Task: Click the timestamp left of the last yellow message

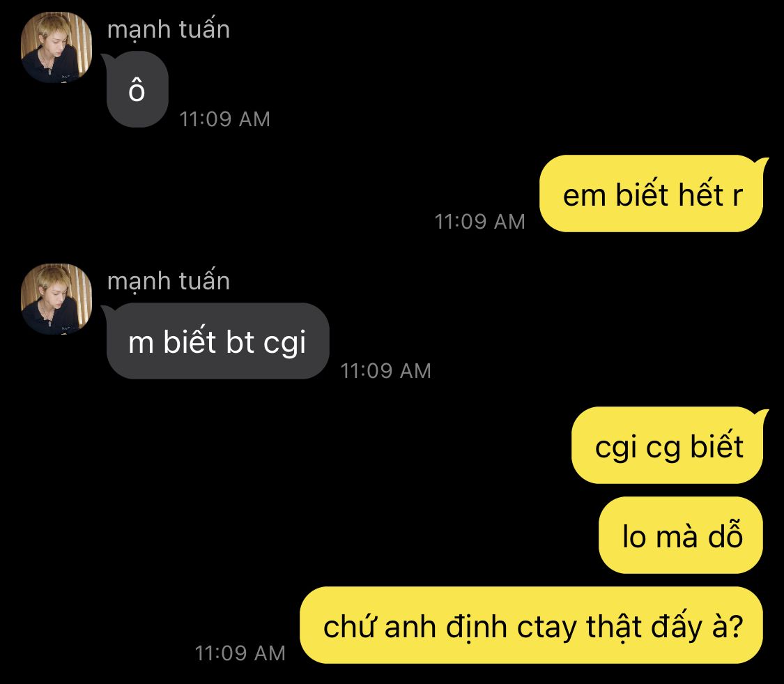Action: point(240,653)
